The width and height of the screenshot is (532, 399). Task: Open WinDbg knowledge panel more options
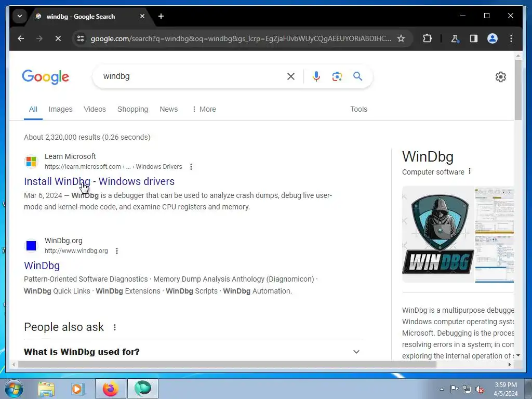coord(470,171)
